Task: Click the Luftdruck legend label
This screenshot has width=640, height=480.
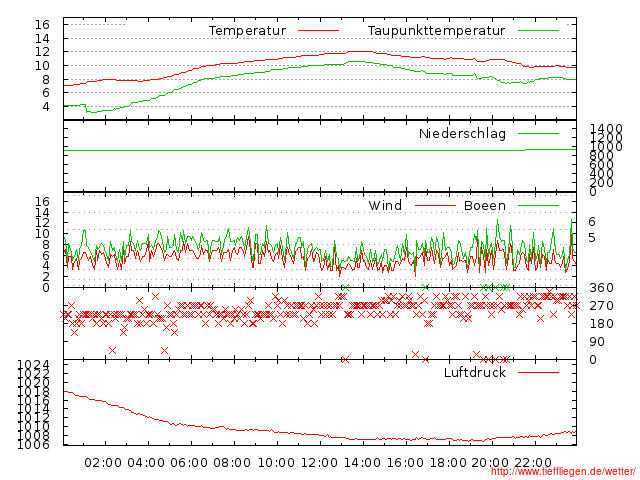Action: (475, 372)
